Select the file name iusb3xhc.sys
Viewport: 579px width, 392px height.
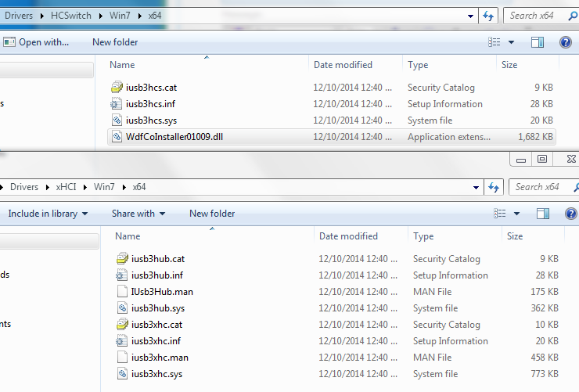click(157, 374)
